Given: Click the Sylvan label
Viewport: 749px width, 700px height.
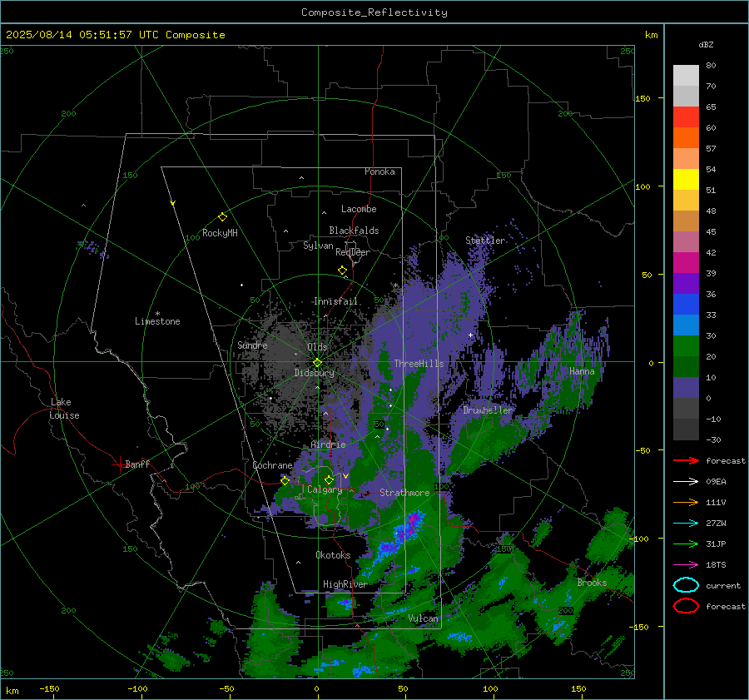Looking at the screenshot, I should point(318,246).
